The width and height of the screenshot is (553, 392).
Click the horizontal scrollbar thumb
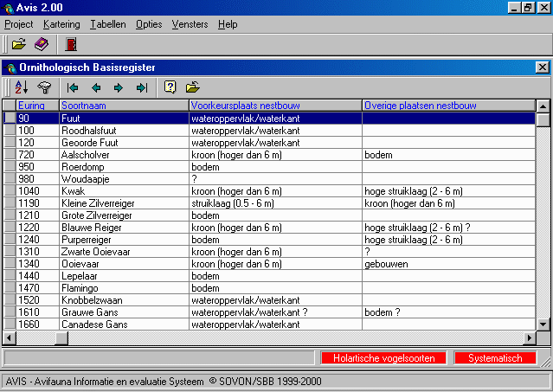tap(61, 338)
